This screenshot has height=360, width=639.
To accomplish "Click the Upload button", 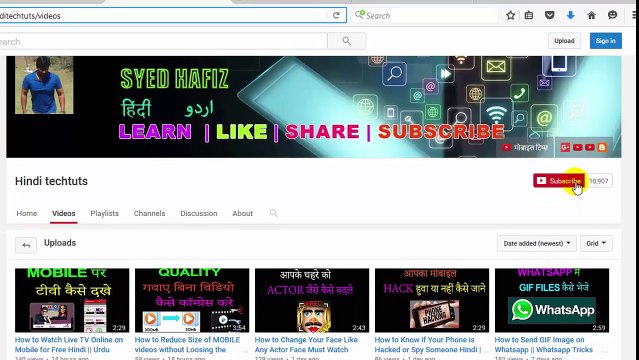I will click(564, 41).
